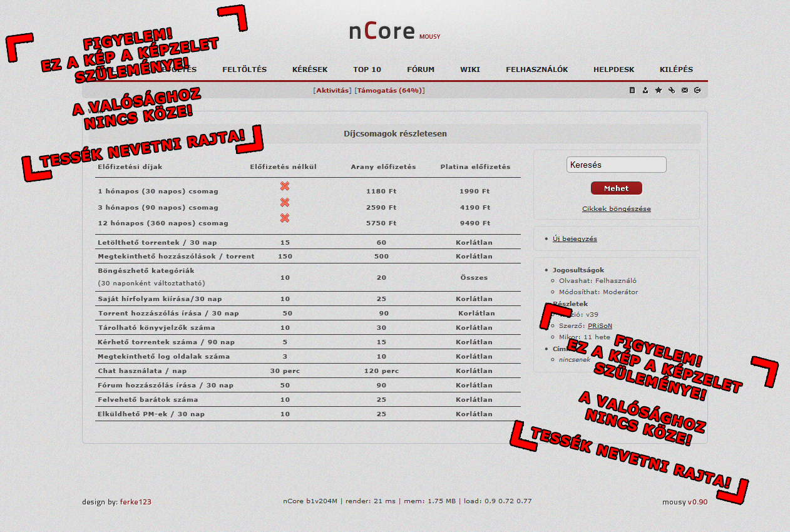The width and height of the screenshot is (790, 532).
Task: Go to the KÉRÉSEK menu item
Action: click(310, 69)
